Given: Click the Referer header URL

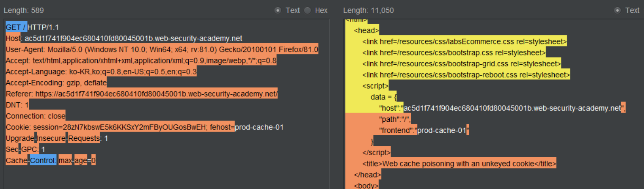Looking at the screenshot, I should (x=156, y=94).
